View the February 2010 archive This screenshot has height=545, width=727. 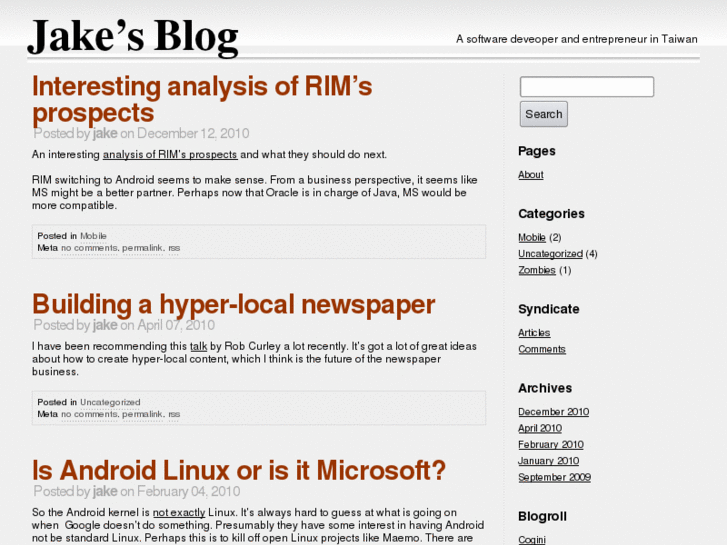click(x=551, y=444)
